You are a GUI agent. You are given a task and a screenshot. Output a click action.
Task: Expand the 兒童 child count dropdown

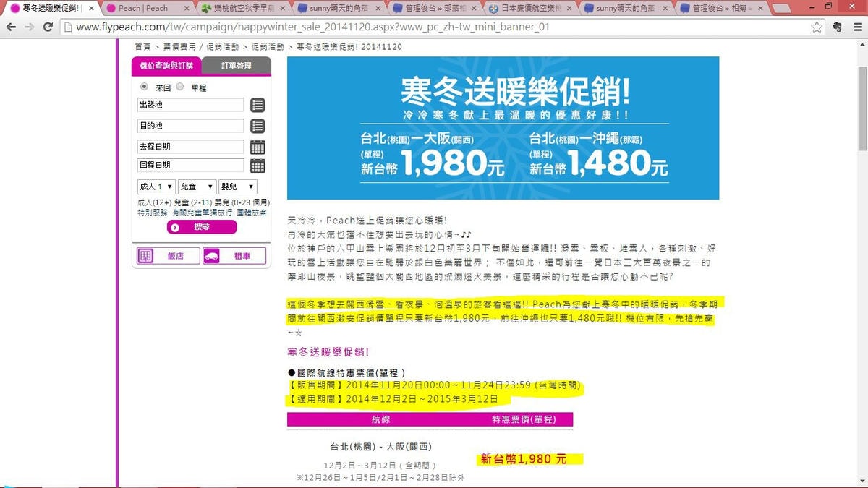coord(197,187)
